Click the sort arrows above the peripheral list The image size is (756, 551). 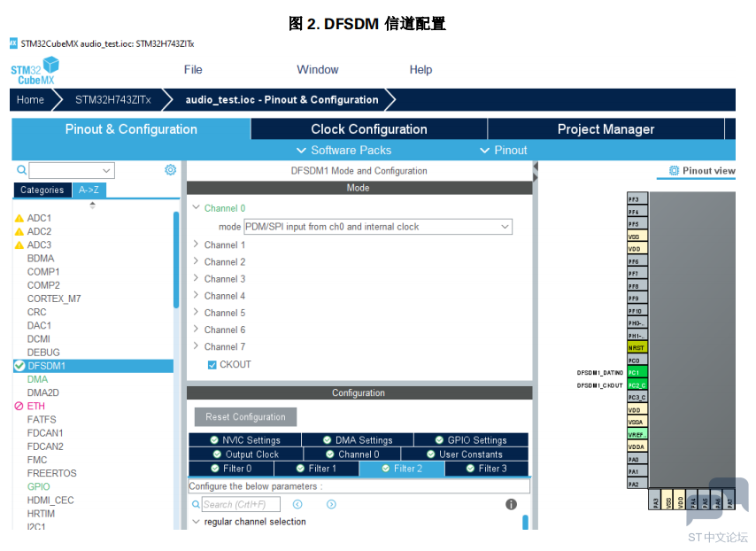pos(93,205)
